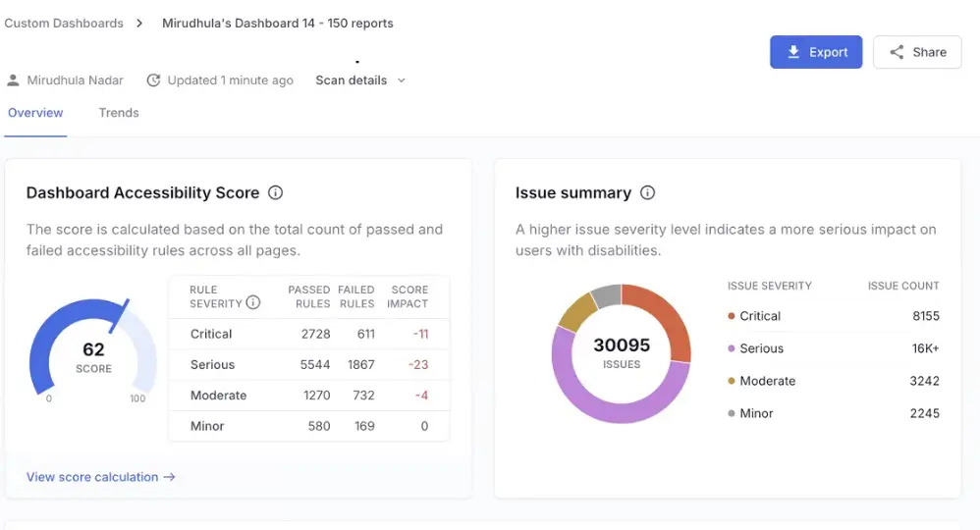The height and width of the screenshot is (530, 980).
Task: Click the ISSUE SEVERITY column header
Action: [770, 286]
